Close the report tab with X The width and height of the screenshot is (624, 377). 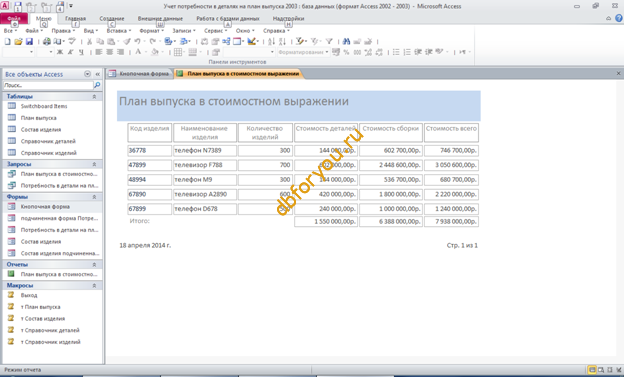(618, 74)
